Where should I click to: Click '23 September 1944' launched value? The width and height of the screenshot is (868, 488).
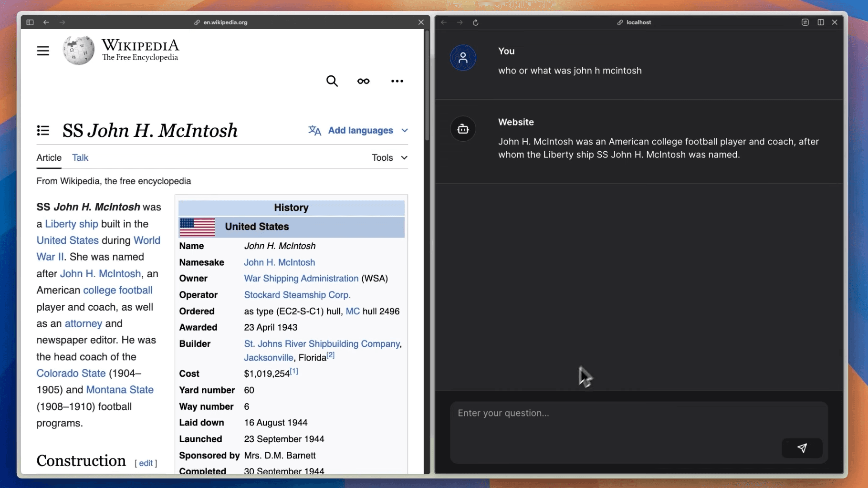tap(284, 439)
